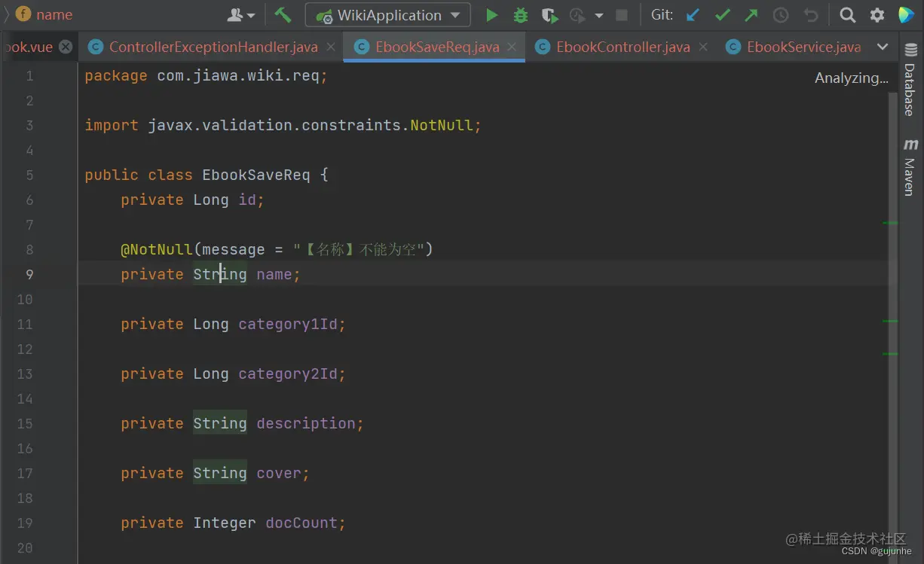Open the WikiApplication run configuration dropdown

coord(388,15)
